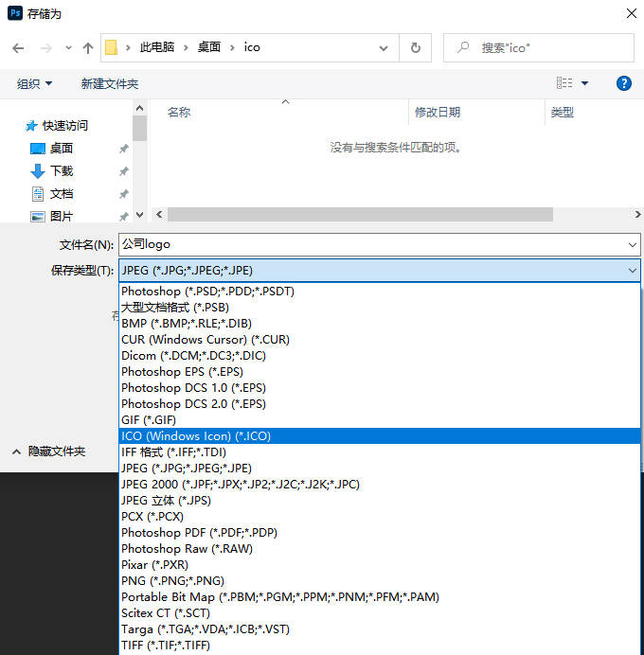Choose Photoshop PDF format
This screenshot has height=655, width=644.
(x=380, y=533)
